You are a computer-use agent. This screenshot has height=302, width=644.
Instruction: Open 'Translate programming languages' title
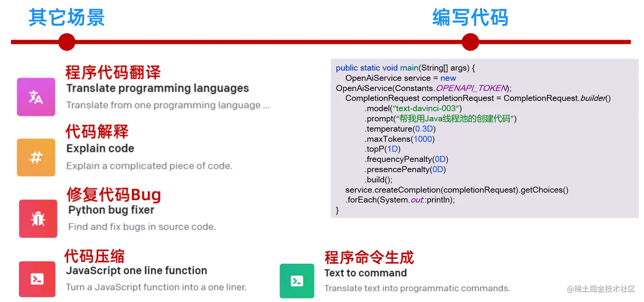pyautogui.click(x=158, y=88)
